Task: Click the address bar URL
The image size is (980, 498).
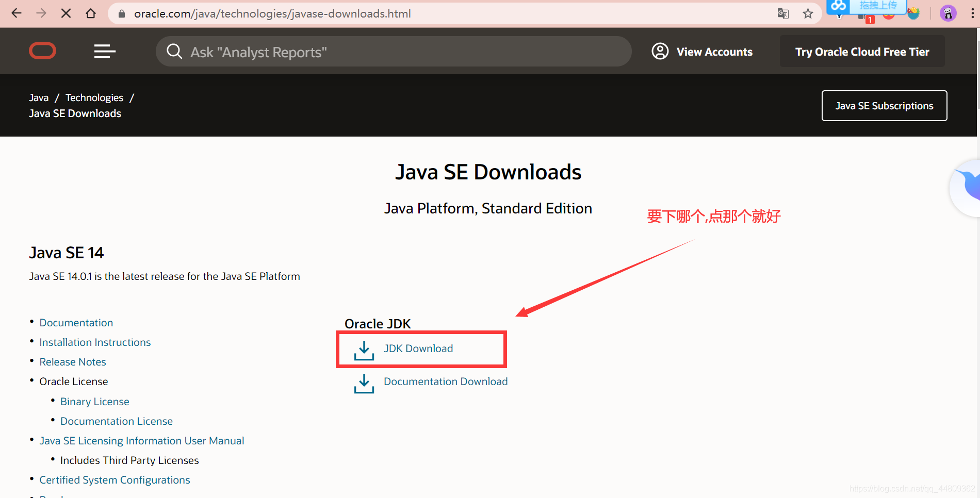Action: [x=272, y=14]
